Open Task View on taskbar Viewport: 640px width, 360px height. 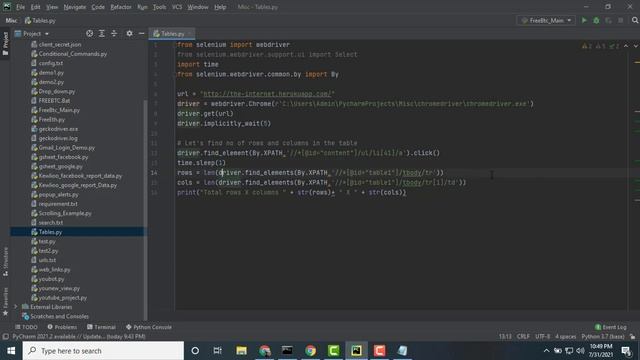[218, 351]
